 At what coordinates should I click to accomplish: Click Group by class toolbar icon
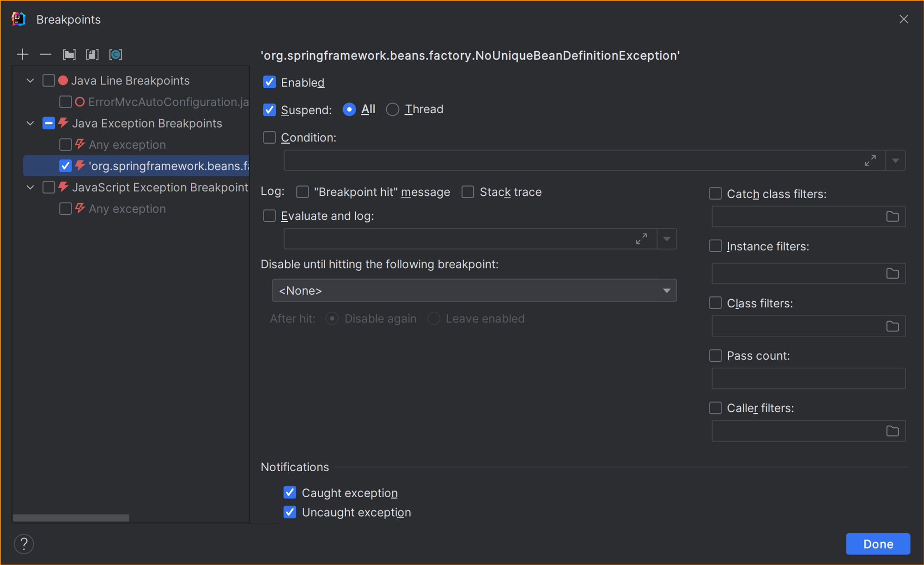point(115,55)
